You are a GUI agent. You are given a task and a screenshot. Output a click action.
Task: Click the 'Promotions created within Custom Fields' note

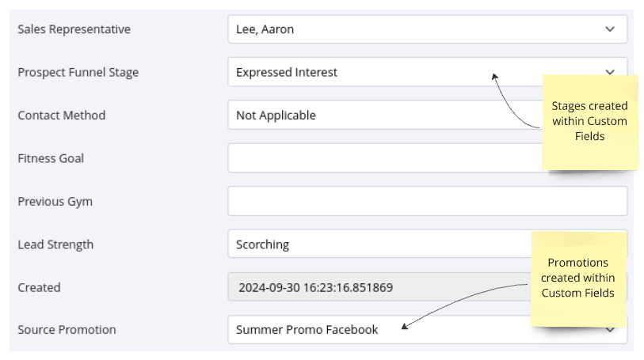577,278
